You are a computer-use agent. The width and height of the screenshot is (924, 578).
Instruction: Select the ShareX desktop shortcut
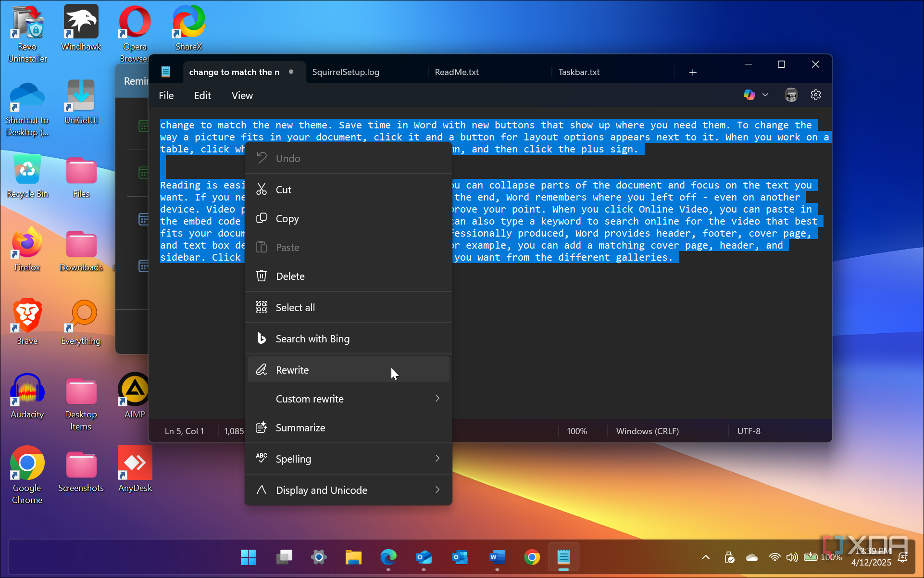tap(188, 28)
